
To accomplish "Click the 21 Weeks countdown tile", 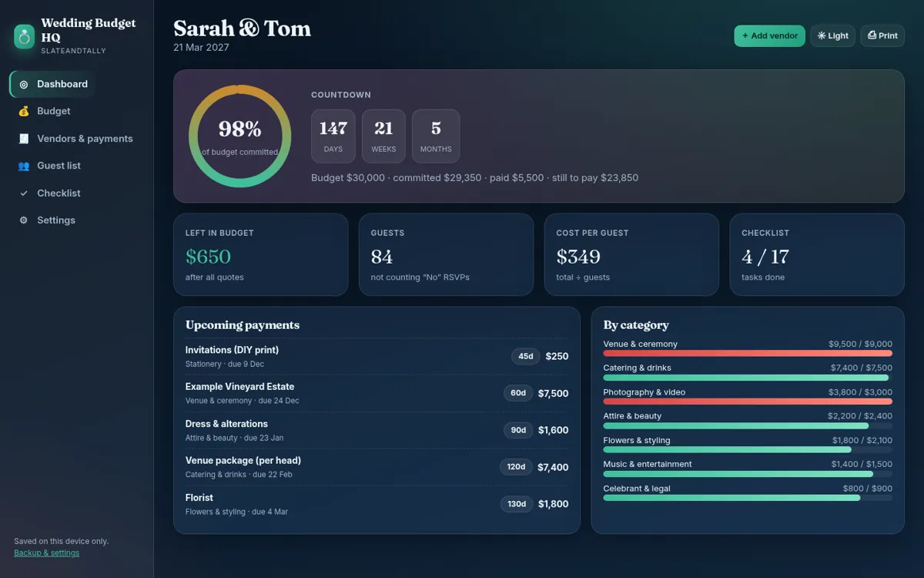I will [x=383, y=136].
